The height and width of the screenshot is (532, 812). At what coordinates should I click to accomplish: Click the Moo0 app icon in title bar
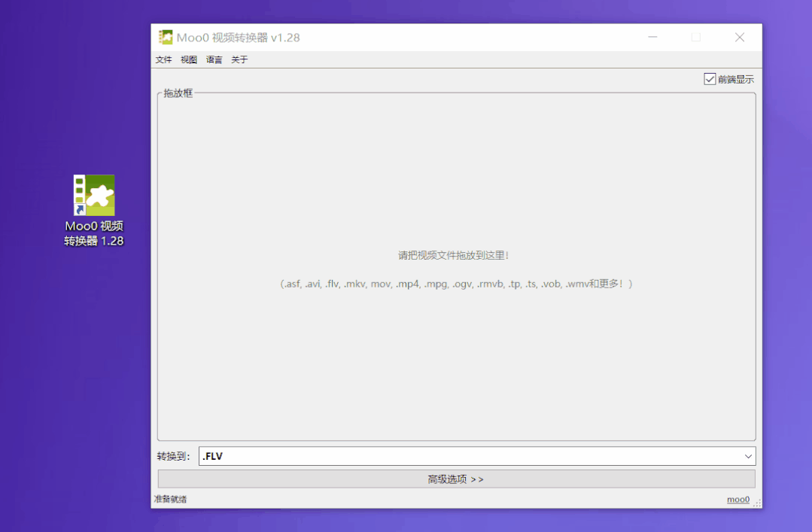pyautogui.click(x=166, y=38)
